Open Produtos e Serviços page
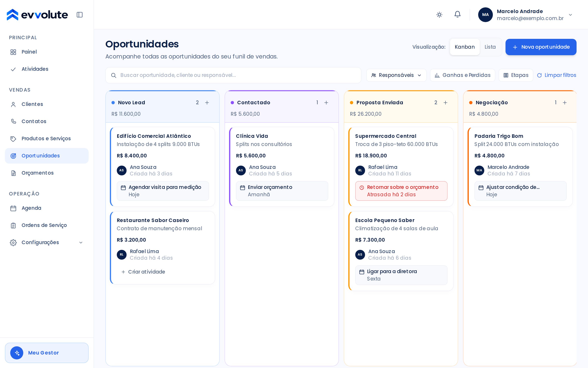This screenshot has height=368, width=588. (47, 138)
